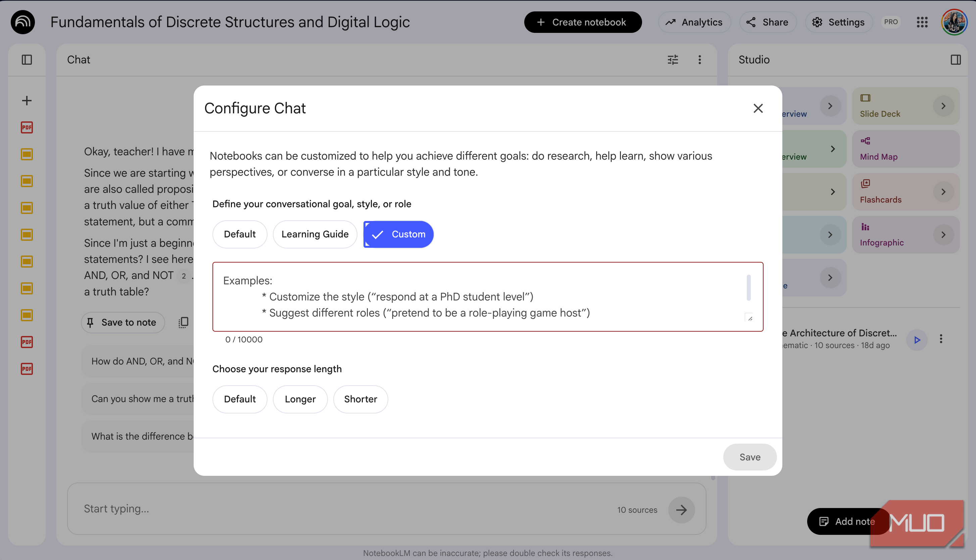Click Save to note

(123, 322)
